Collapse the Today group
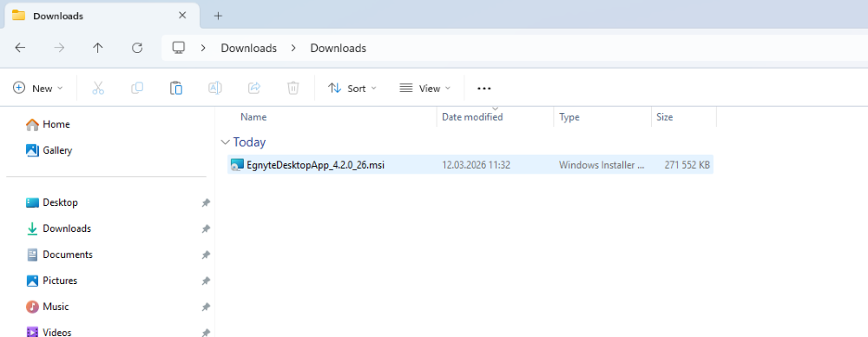 point(225,142)
